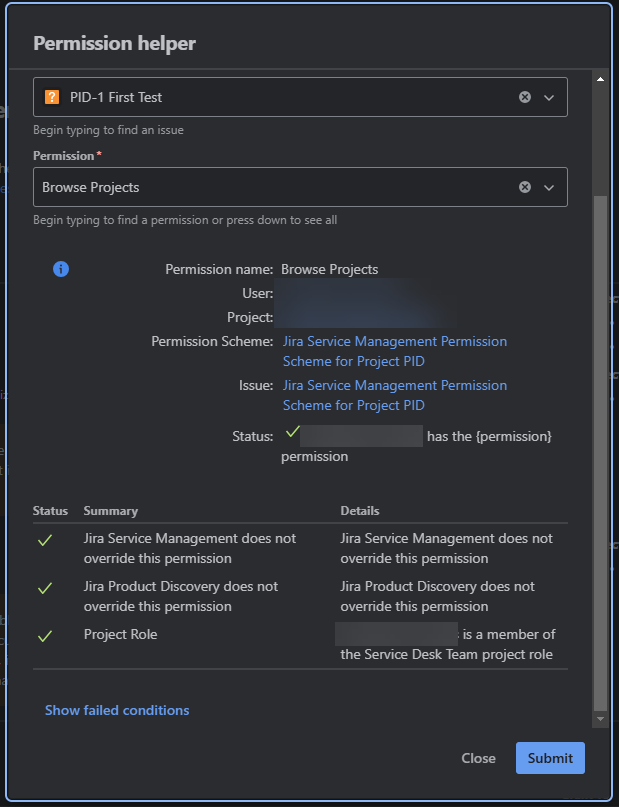Image resolution: width=619 pixels, height=807 pixels.
Task: Click the blue info icon
Action: (61, 269)
